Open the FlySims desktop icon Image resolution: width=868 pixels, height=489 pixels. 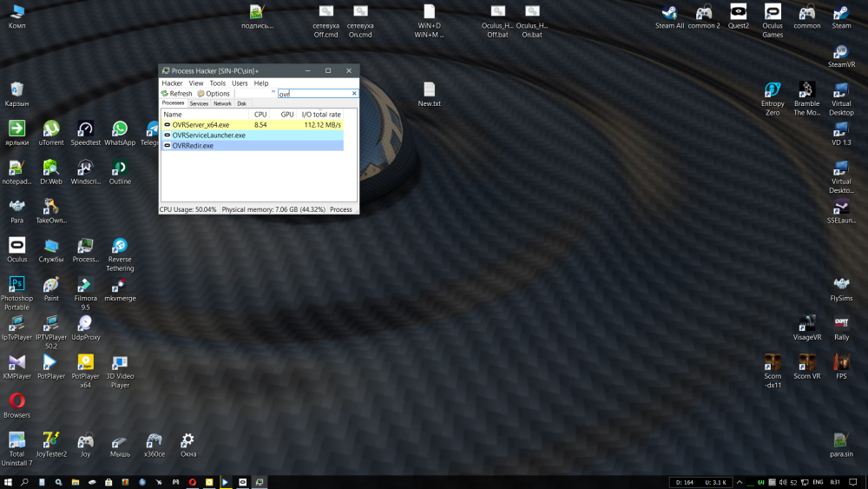(x=841, y=289)
